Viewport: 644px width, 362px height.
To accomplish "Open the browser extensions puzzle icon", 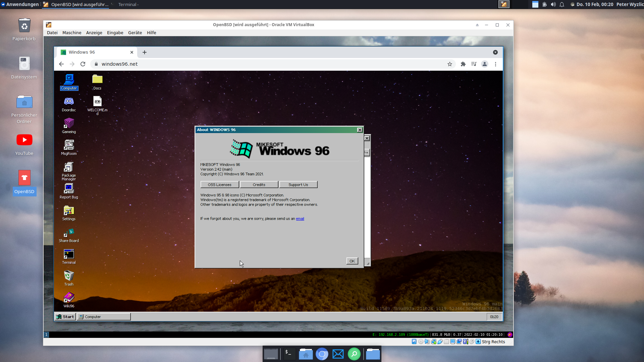I will tap(463, 64).
